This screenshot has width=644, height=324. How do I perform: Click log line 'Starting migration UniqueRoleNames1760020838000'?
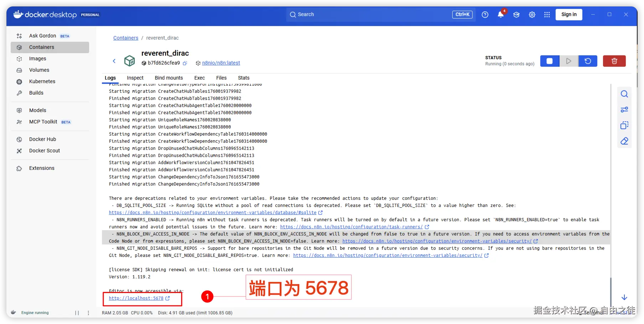170,120
